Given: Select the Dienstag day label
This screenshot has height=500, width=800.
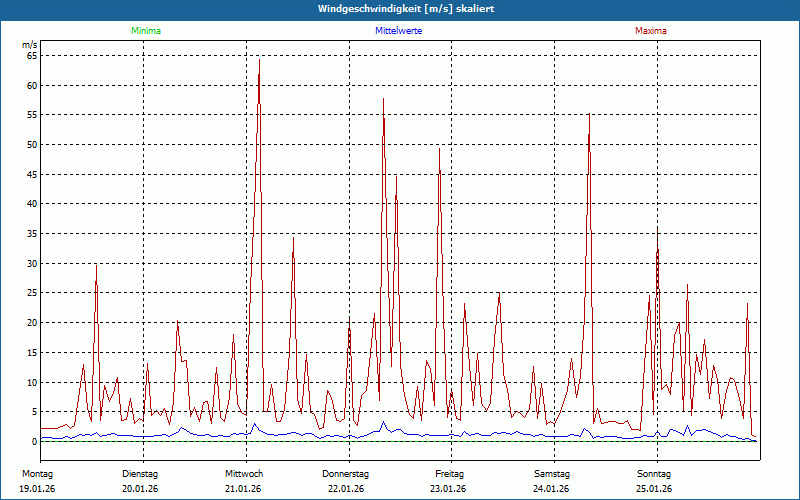Looking at the screenshot, I should 140,473.
